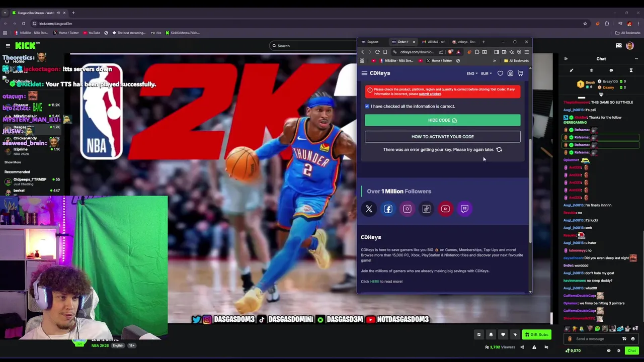Go back in the Brave window

[362, 52]
